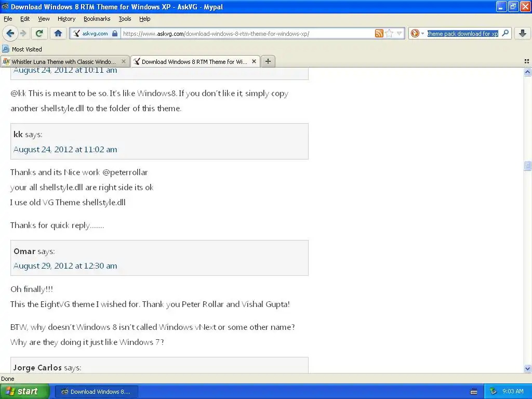This screenshot has height=399, width=532.
Task: Open the Downloads arrow button
Action: pos(523,33)
